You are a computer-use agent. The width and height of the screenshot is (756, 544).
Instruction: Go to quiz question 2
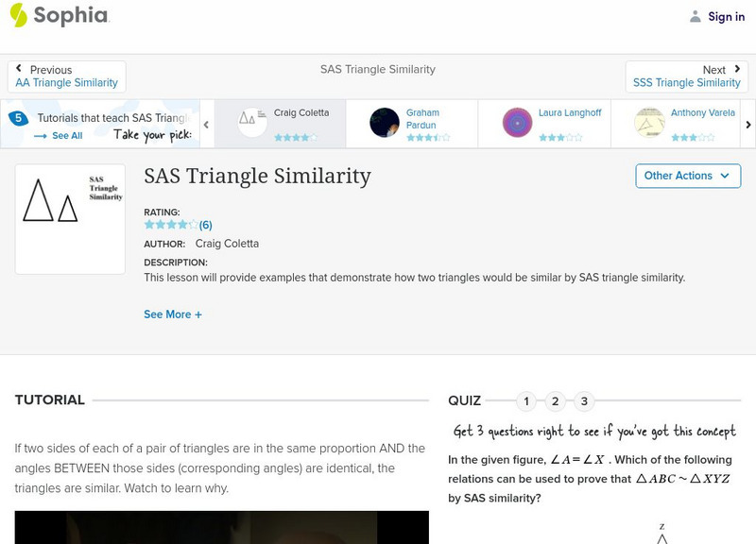point(556,401)
